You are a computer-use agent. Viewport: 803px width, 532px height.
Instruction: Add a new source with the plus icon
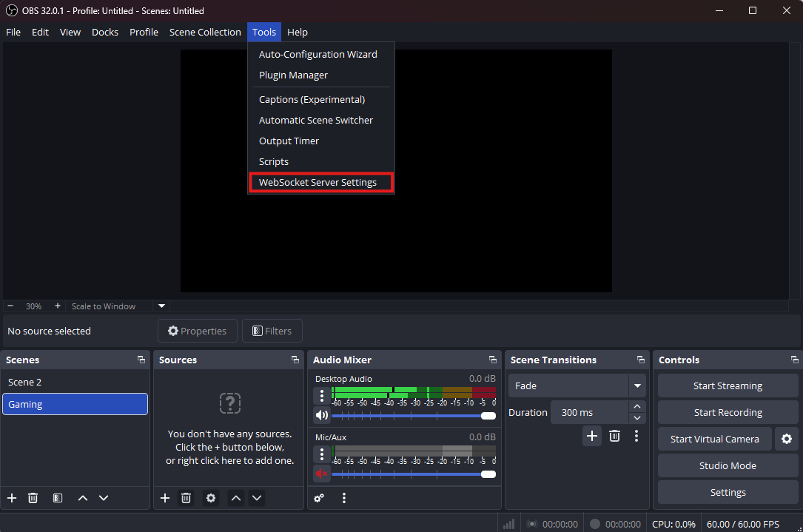click(164, 498)
